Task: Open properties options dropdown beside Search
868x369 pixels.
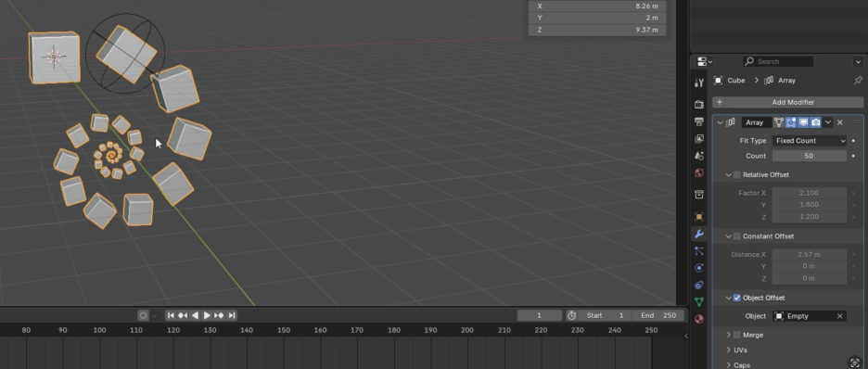Action: [858, 61]
